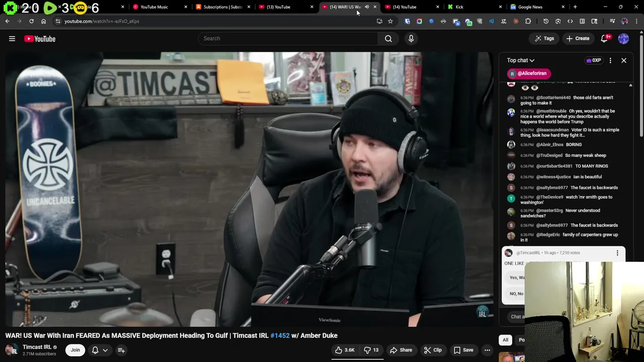Image resolution: width=644 pixels, height=362 pixels.
Task: Dislike the video (13)
Action: click(371, 350)
